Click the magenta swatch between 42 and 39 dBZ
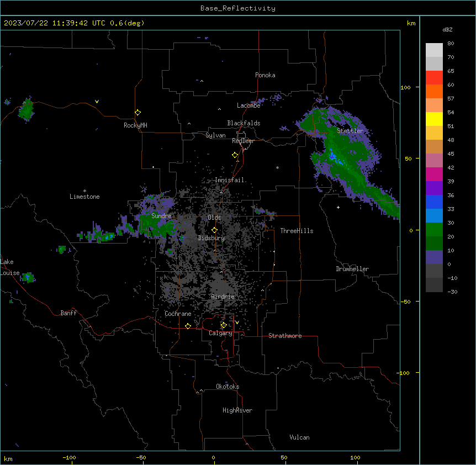The image size is (476, 465). pos(434,174)
